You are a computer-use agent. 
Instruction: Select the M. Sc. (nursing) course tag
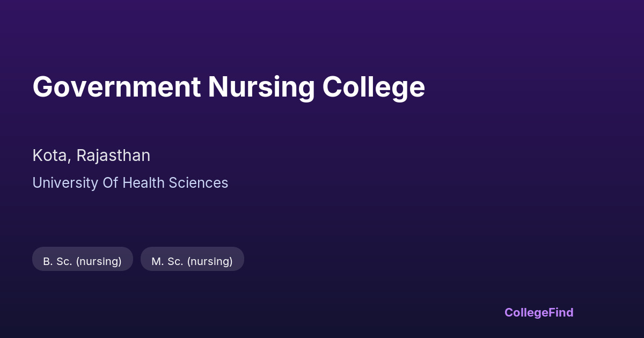point(192,261)
